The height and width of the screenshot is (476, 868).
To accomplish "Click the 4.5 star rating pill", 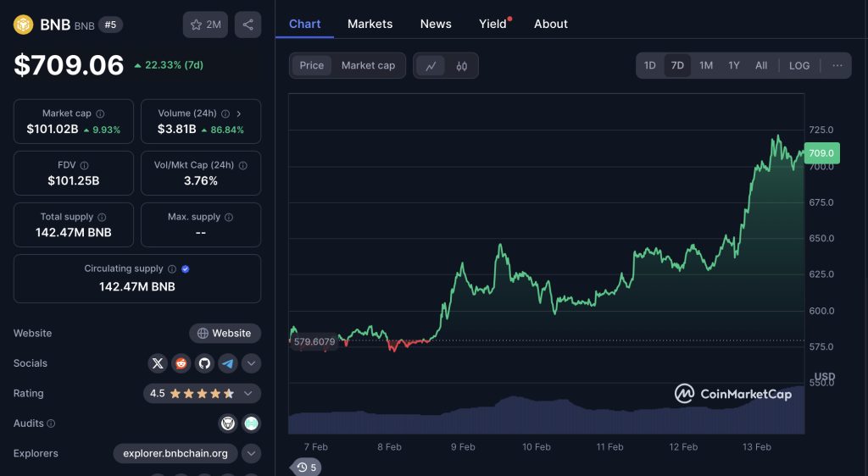I will coord(202,393).
